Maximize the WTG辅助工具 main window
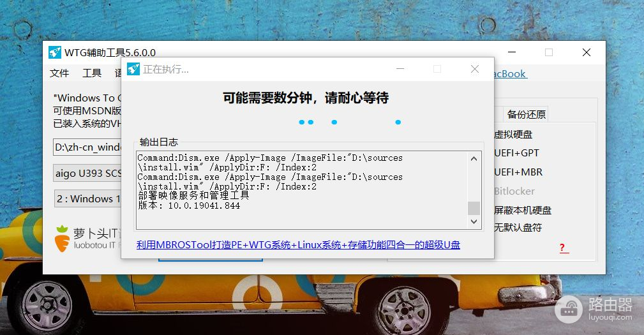Viewport: 644px width, 335px height. coord(549,52)
